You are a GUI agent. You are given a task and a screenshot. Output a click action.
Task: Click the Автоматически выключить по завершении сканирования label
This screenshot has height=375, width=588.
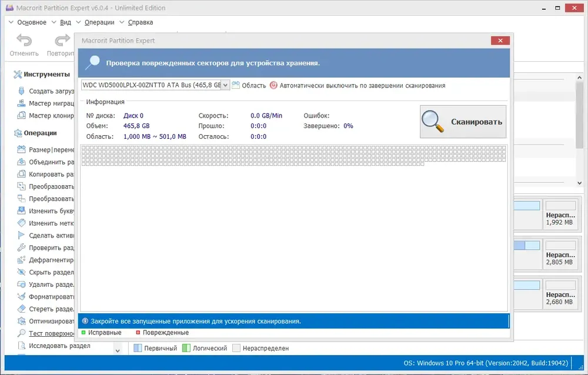coord(363,85)
